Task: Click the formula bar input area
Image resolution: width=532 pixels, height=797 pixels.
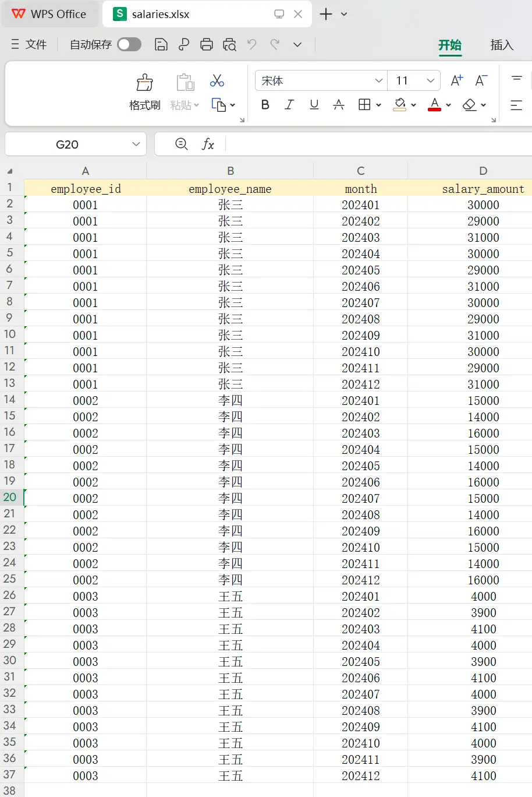Action: point(378,144)
